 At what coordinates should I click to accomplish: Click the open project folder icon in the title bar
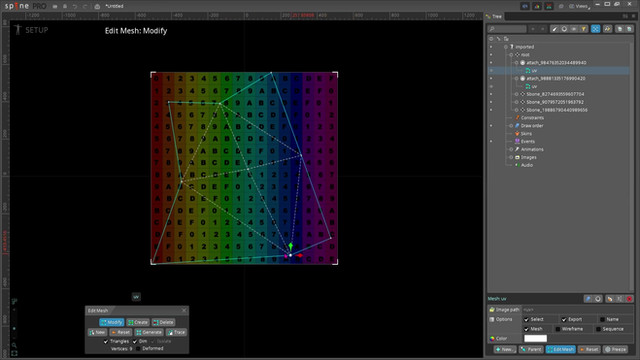click(55, 7)
